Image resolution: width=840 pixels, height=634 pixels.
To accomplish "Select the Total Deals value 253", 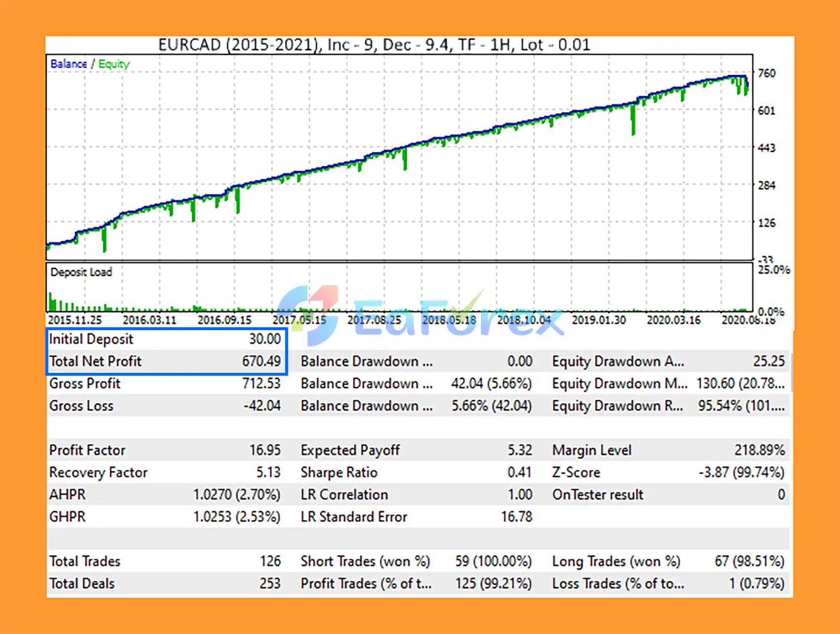I will coord(270,584).
